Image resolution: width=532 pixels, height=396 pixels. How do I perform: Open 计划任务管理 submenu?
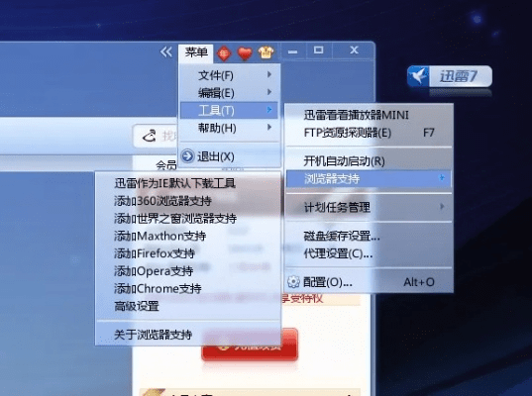click(x=369, y=207)
